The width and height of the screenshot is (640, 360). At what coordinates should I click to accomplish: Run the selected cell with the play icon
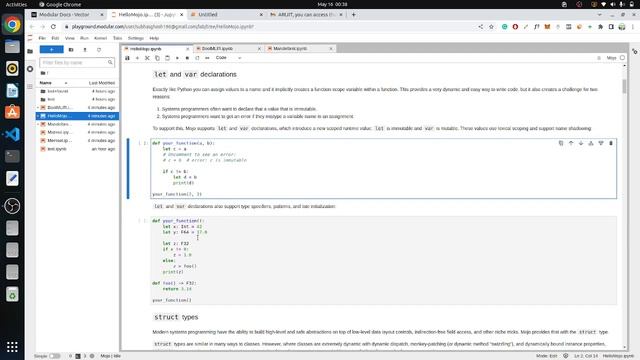(177, 58)
